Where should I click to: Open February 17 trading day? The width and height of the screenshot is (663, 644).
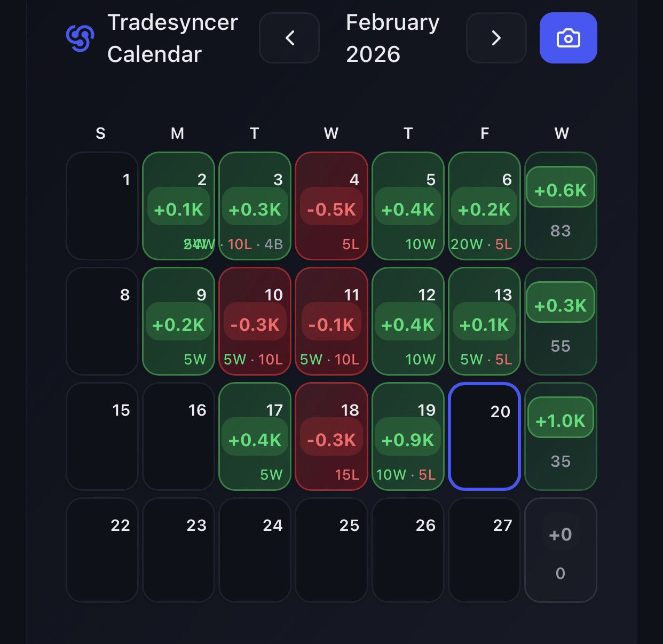click(x=255, y=436)
